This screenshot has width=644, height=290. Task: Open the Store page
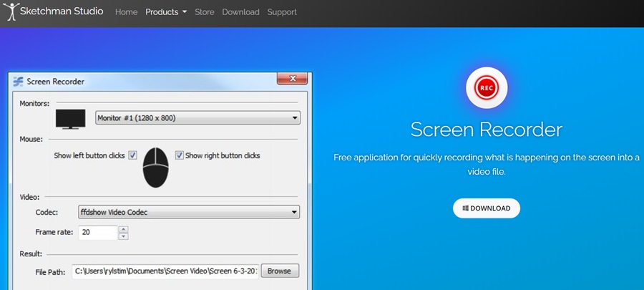coord(205,12)
